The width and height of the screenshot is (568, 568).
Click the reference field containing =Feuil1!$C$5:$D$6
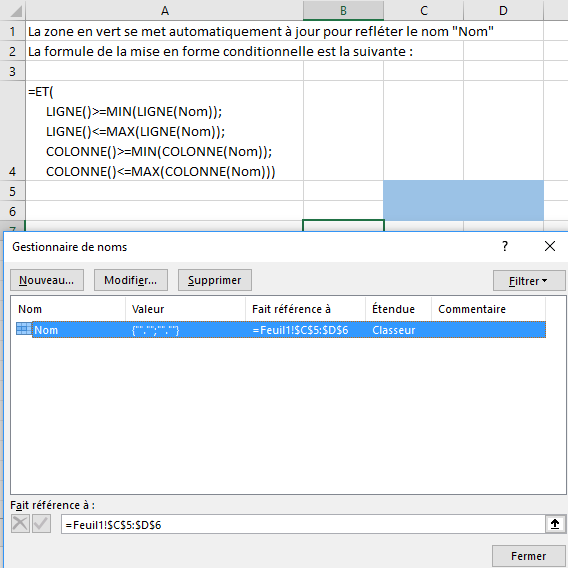pos(304,524)
